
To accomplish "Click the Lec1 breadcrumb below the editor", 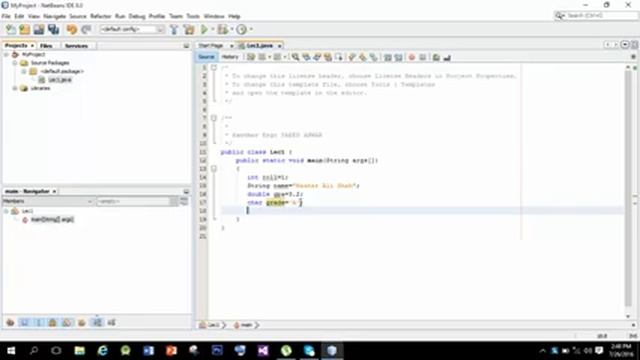I will tap(214, 325).
